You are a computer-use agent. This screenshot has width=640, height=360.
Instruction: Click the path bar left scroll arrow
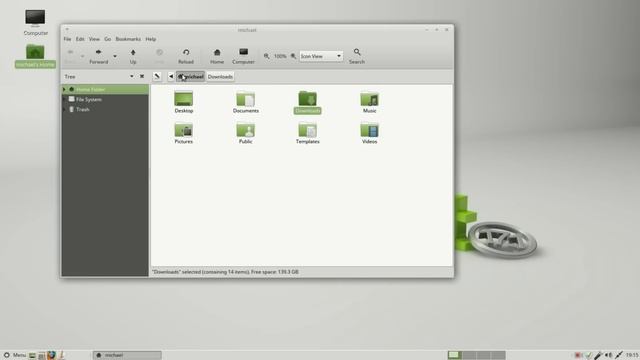[171, 76]
